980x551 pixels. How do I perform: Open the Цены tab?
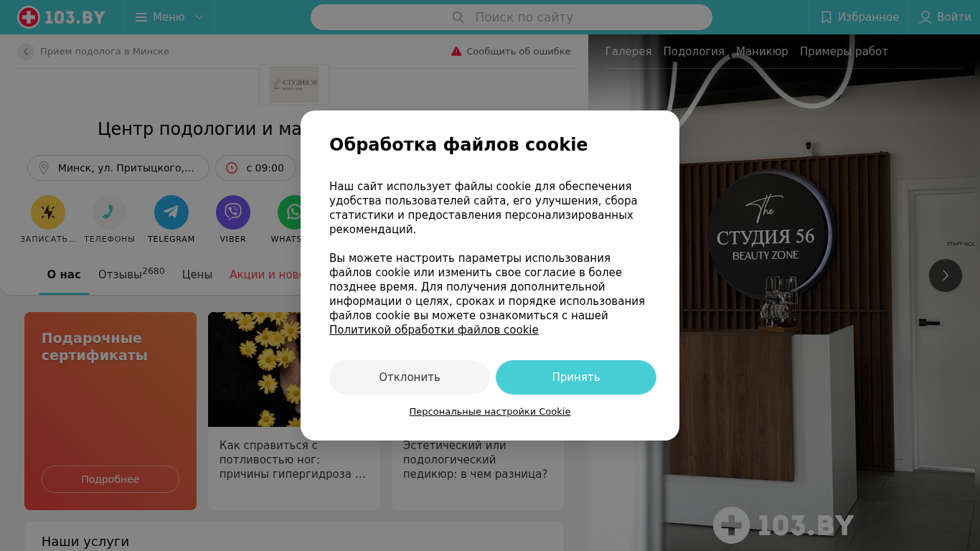(x=197, y=275)
